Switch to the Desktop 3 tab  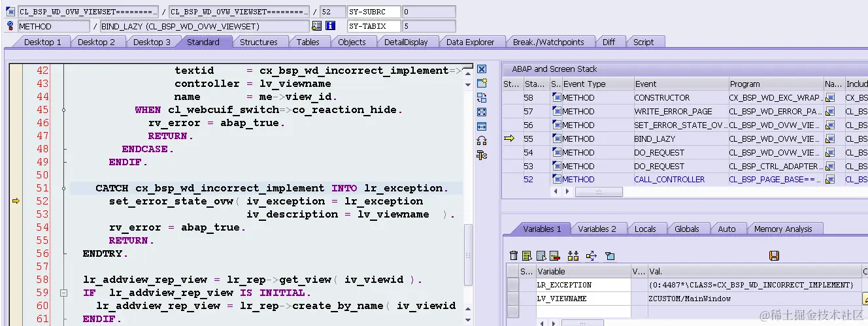click(x=152, y=42)
